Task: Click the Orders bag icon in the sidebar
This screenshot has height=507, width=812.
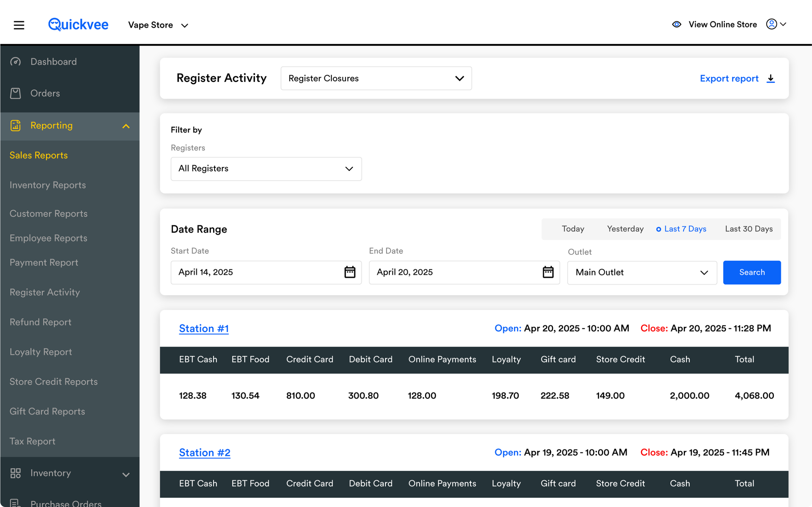Action: 16,93
